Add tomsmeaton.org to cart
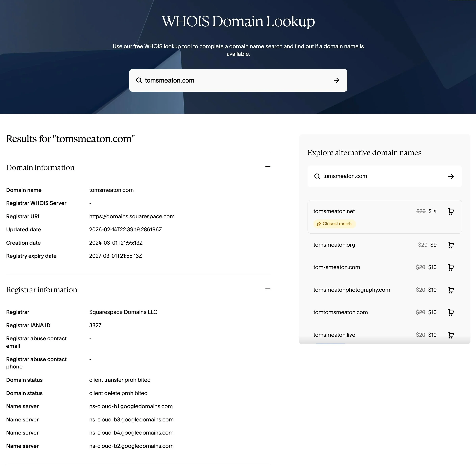The width and height of the screenshot is (476, 476). [451, 245]
